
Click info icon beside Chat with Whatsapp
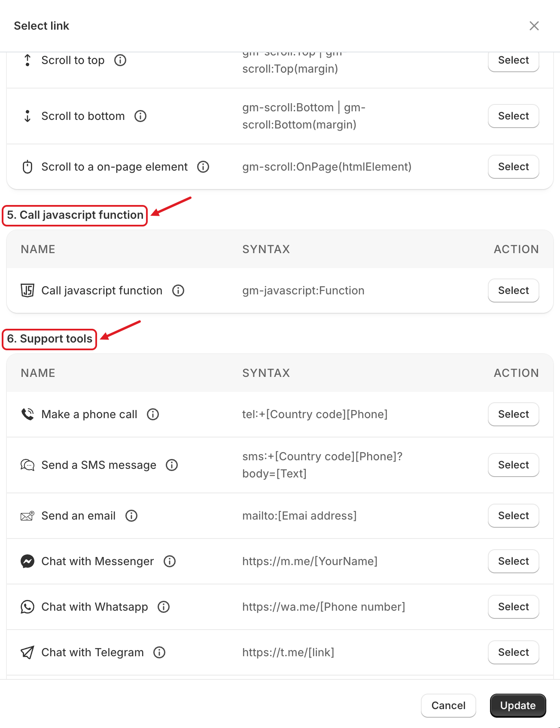point(164,607)
